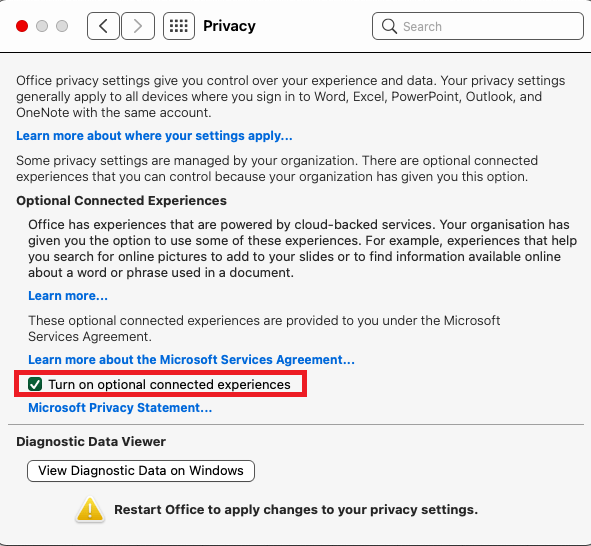Focus the Search input field

pyautogui.click(x=478, y=26)
